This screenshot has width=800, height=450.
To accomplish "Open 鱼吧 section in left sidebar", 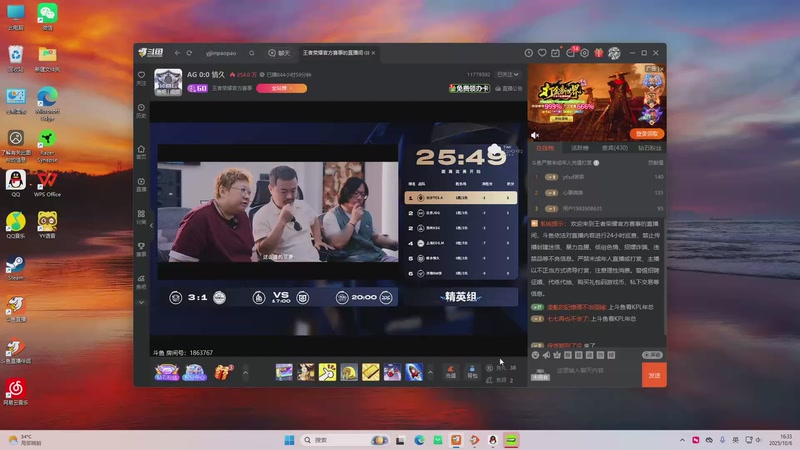I will [141, 282].
